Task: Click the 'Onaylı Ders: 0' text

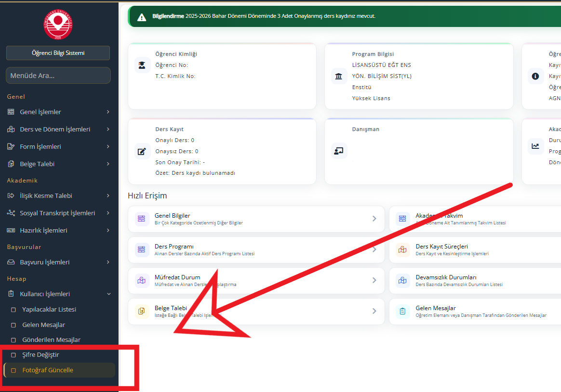Action: pos(174,140)
